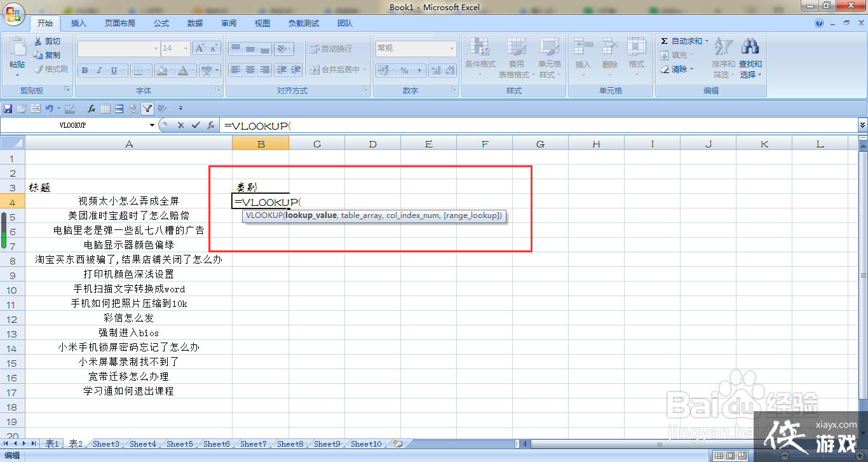
Task: Increase font size with the large A button
Action: [x=200, y=48]
